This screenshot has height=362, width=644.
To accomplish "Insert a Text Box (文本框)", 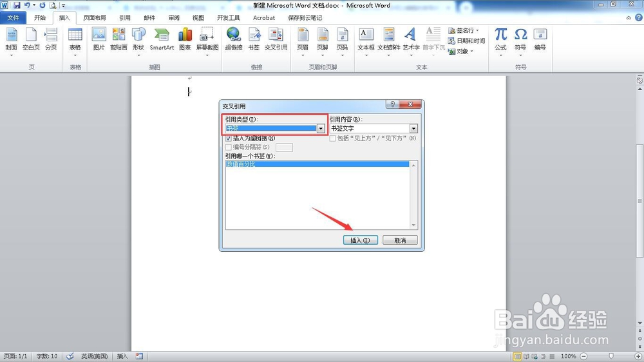I will point(366,41).
